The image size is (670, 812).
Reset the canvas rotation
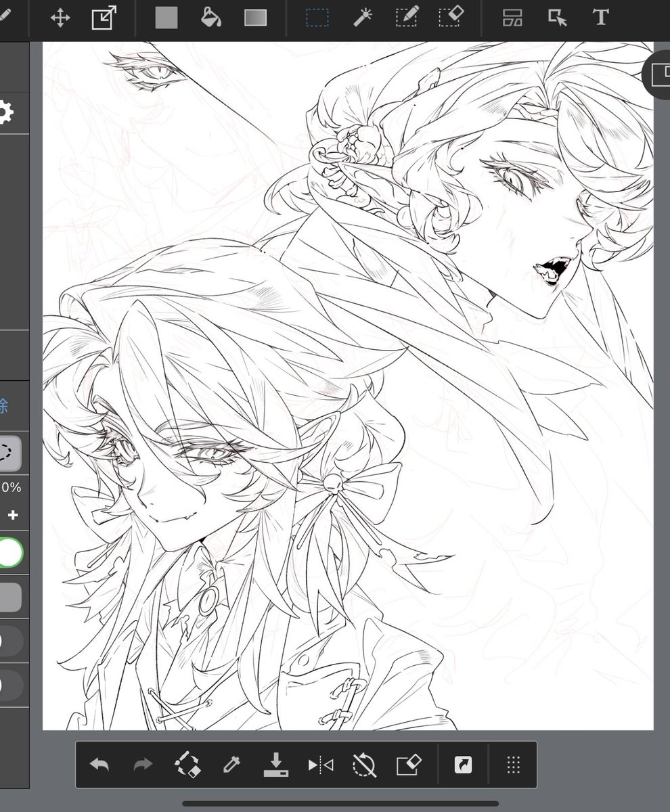point(364,765)
